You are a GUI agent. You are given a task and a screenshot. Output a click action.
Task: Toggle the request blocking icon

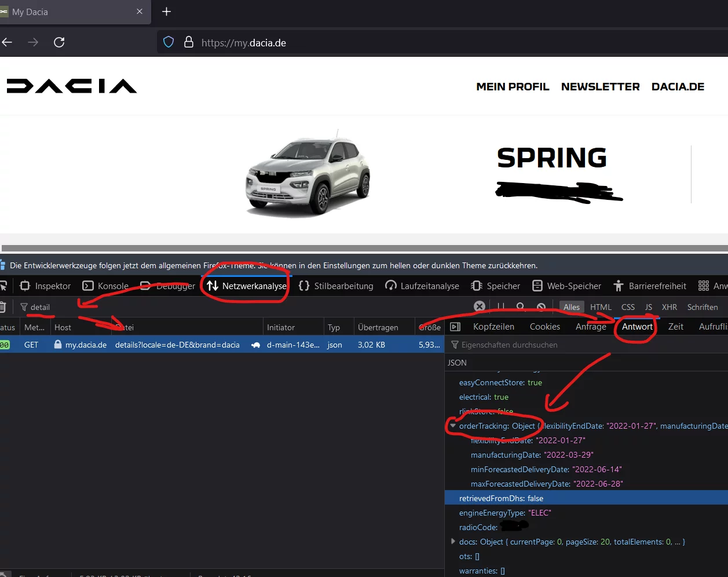click(541, 307)
